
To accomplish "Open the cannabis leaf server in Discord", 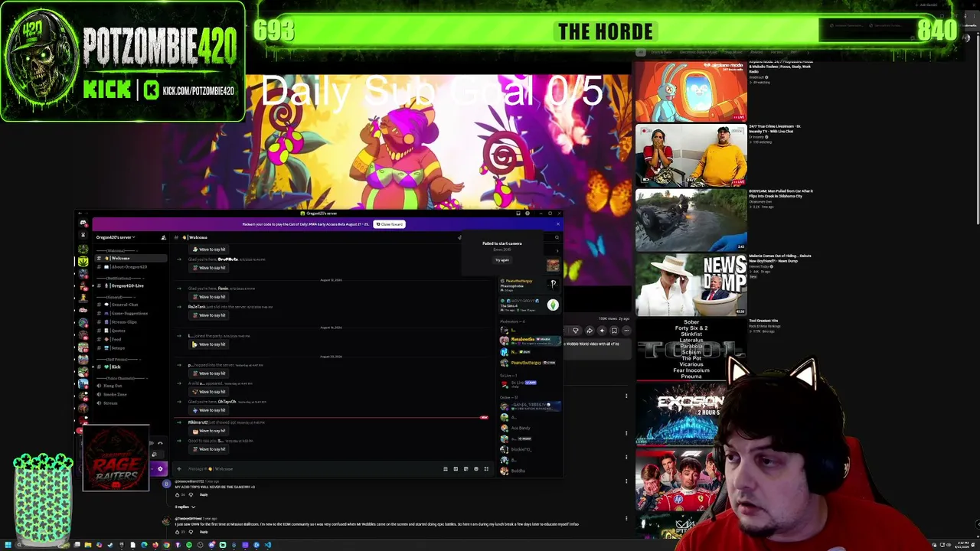I will point(83,261).
